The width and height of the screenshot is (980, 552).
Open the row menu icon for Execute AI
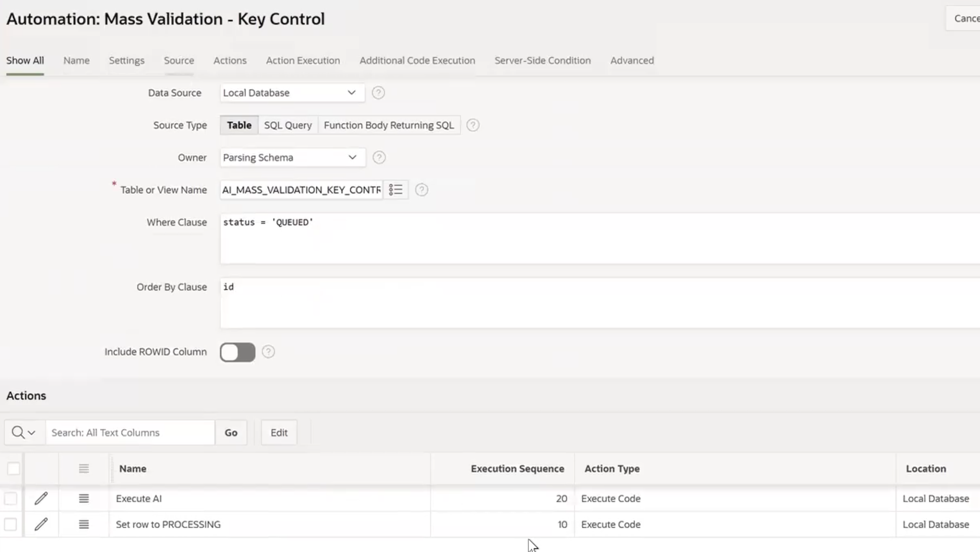pos(84,498)
